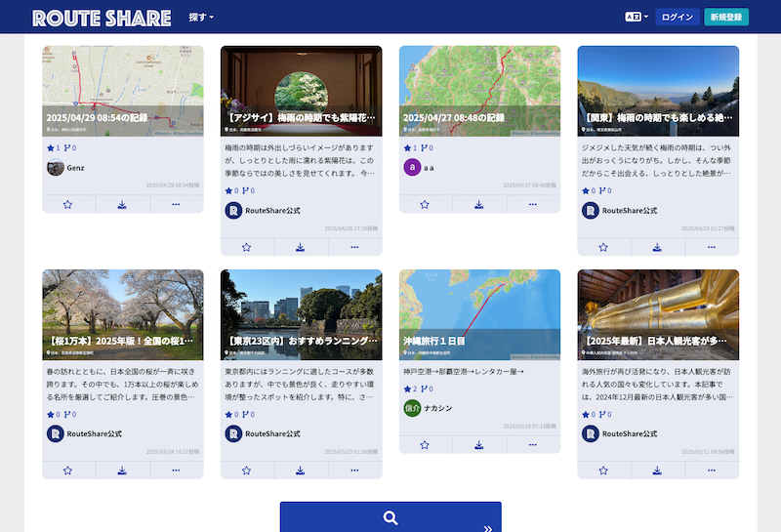Star the アジサイ hydrangea article card

click(247, 247)
